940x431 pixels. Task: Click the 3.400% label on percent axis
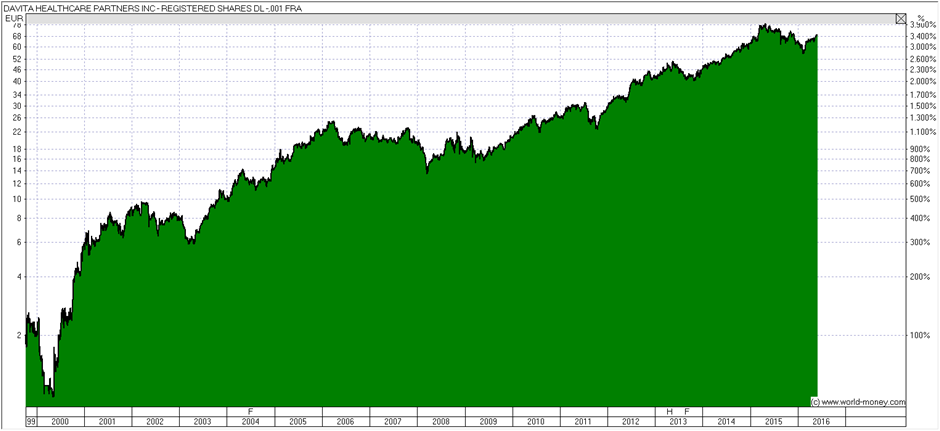[923, 36]
